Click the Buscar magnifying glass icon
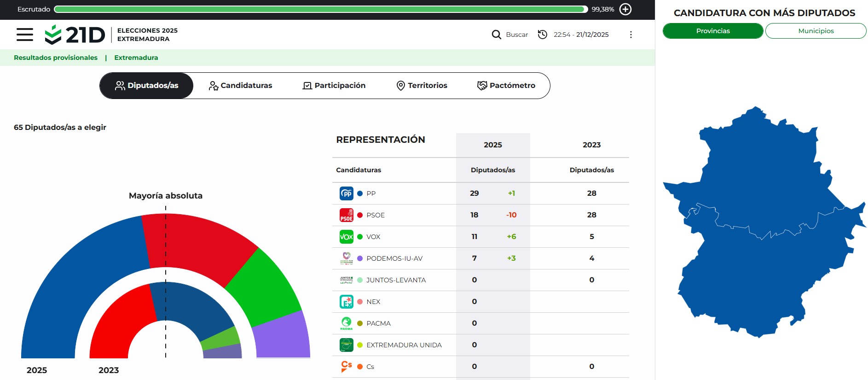 pos(496,35)
